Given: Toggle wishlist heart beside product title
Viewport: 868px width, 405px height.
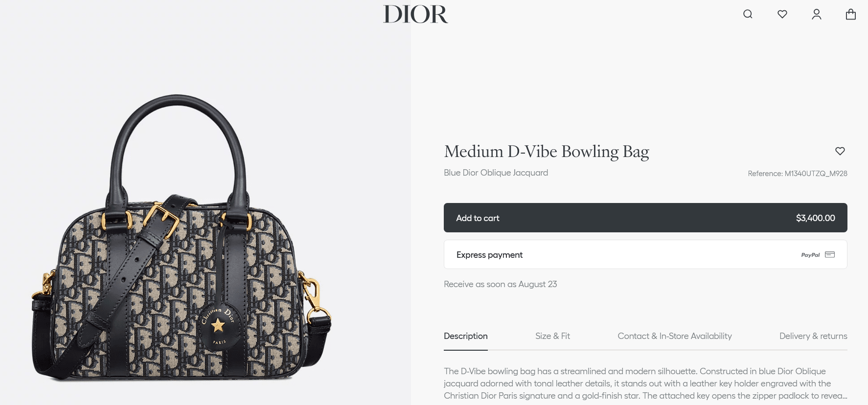Looking at the screenshot, I should tap(840, 151).
